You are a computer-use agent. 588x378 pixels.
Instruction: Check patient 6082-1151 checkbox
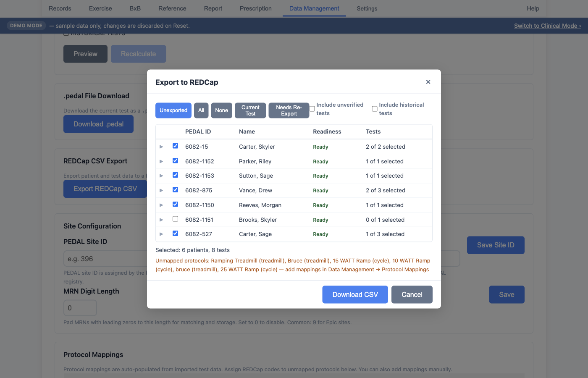pyautogui.click(x=175, y=219)
